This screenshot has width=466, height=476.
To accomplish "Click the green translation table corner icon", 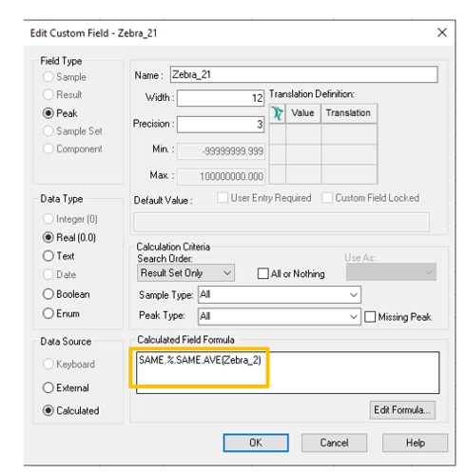I will (x=277, y=113).
